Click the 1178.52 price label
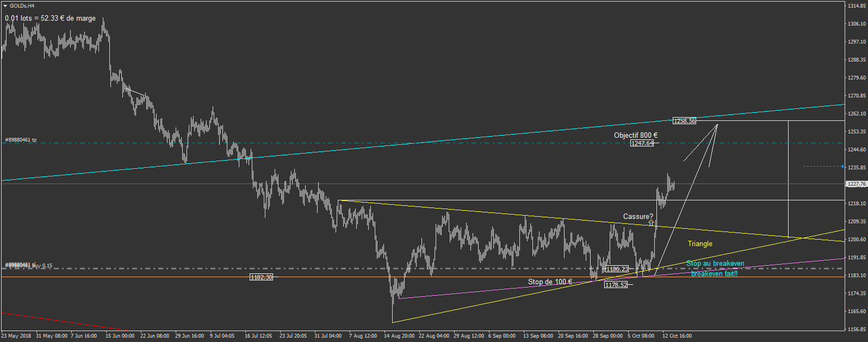 [x=616, y=285]
